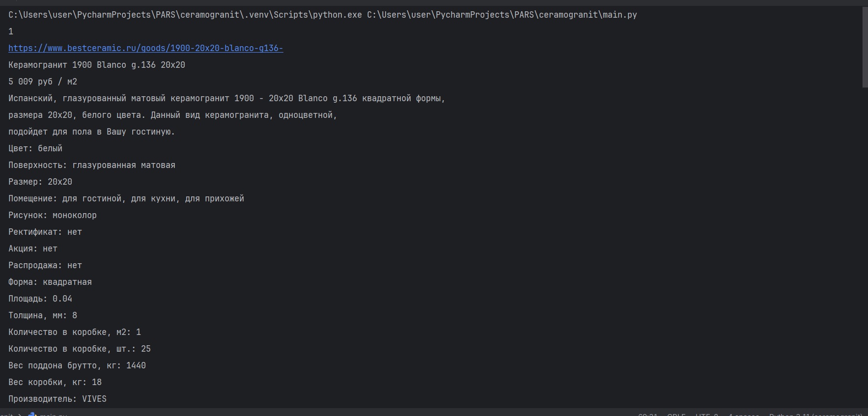Click the 'Цвет: белый' output line
The width and height of the screenshot is (868, 416).
click(35, 148)
